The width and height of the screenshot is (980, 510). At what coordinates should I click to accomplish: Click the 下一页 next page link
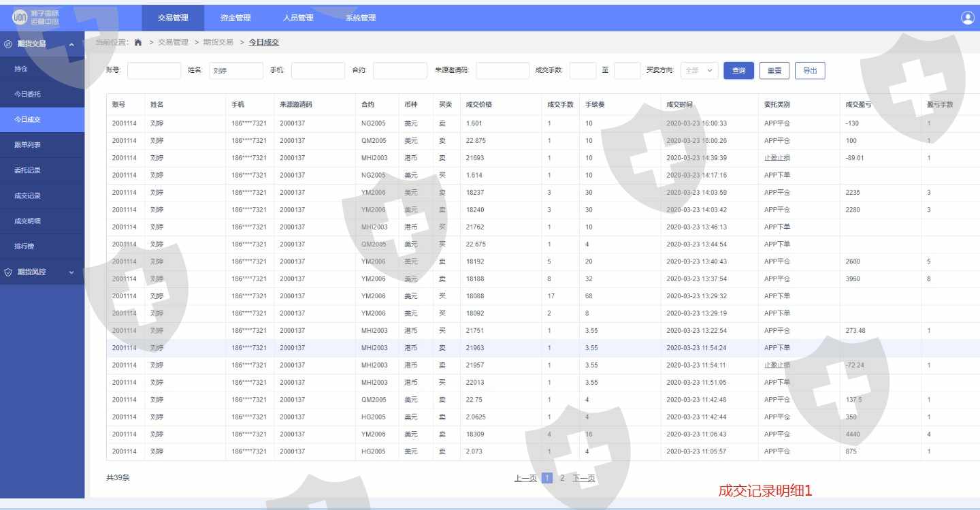tap(583, 478)
